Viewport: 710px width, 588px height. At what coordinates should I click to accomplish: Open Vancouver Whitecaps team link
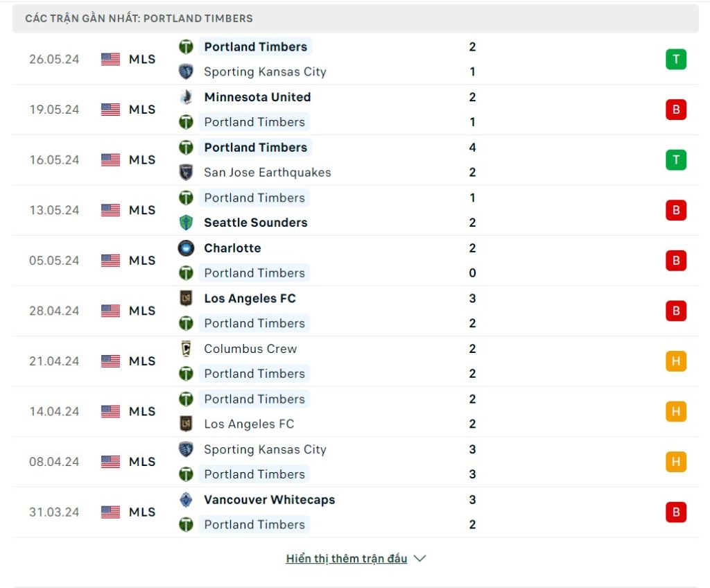(269, 500)
